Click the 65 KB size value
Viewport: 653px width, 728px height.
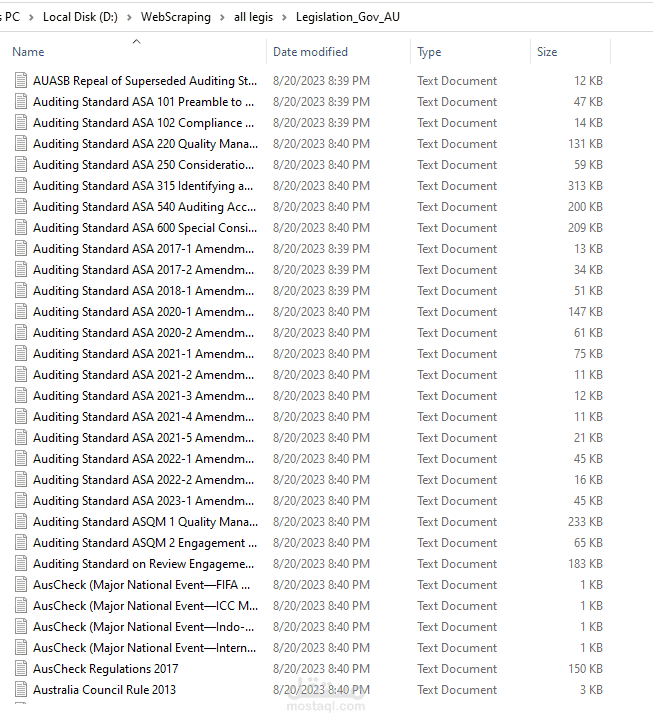[x=588, y=543]
